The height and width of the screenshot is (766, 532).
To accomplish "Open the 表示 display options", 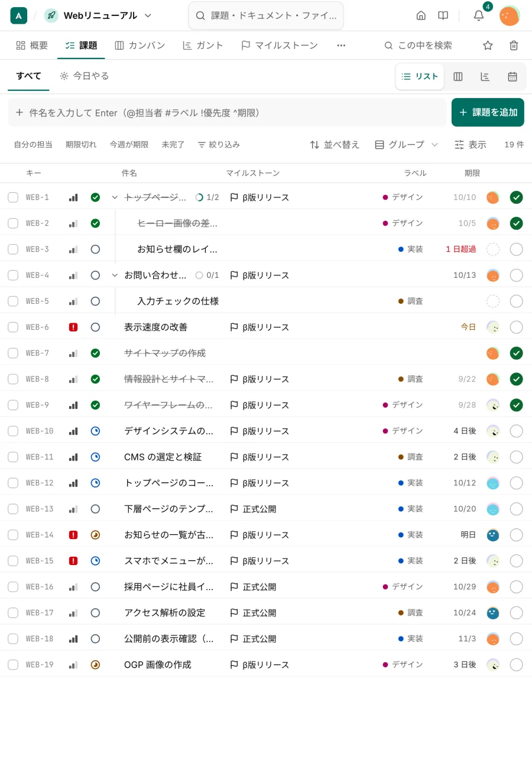I will (471, 144).
